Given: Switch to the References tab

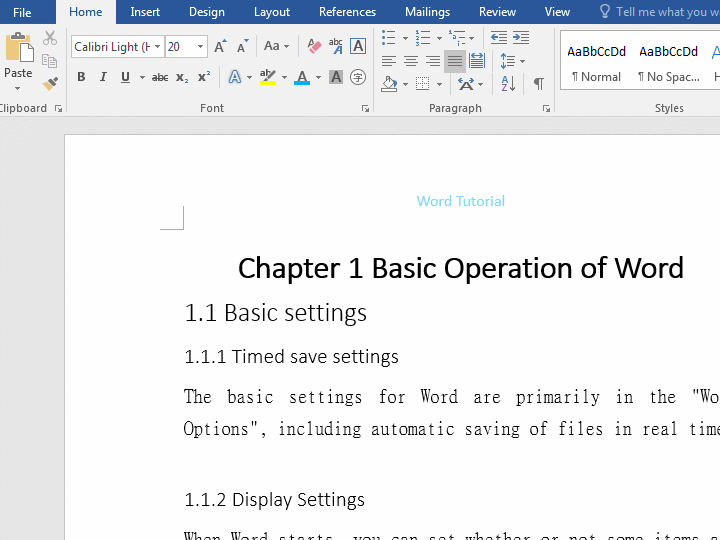Looking at the screenshot, I should pyautogui.click(x=347, y=12).
